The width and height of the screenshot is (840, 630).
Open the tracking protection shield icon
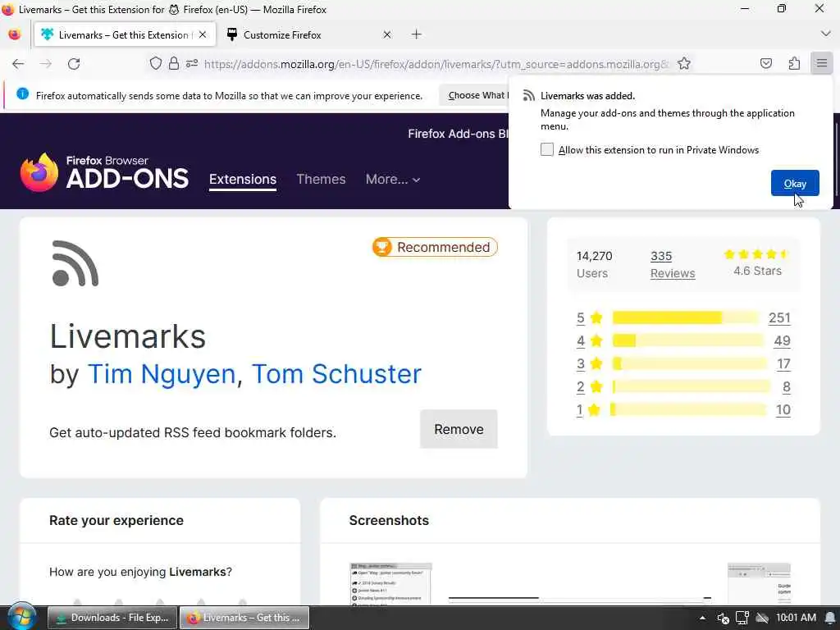155,64
